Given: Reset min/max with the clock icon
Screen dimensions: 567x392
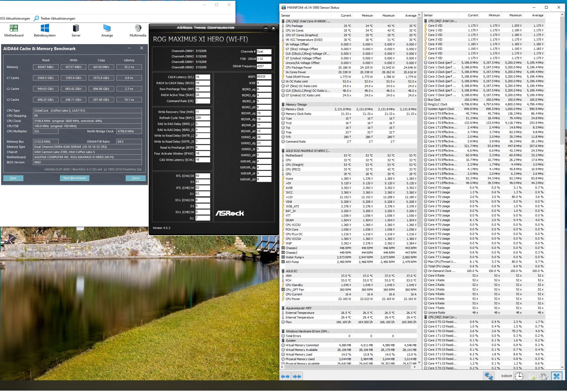Looking at the screenshot, I should pyautogui.click(x=519, y=376).
